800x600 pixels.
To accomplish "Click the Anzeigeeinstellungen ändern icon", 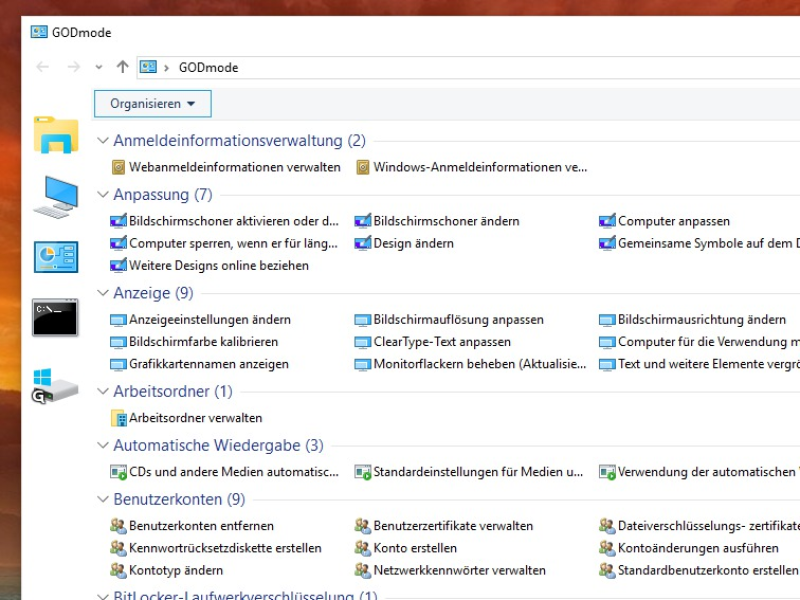I will 118,320.
